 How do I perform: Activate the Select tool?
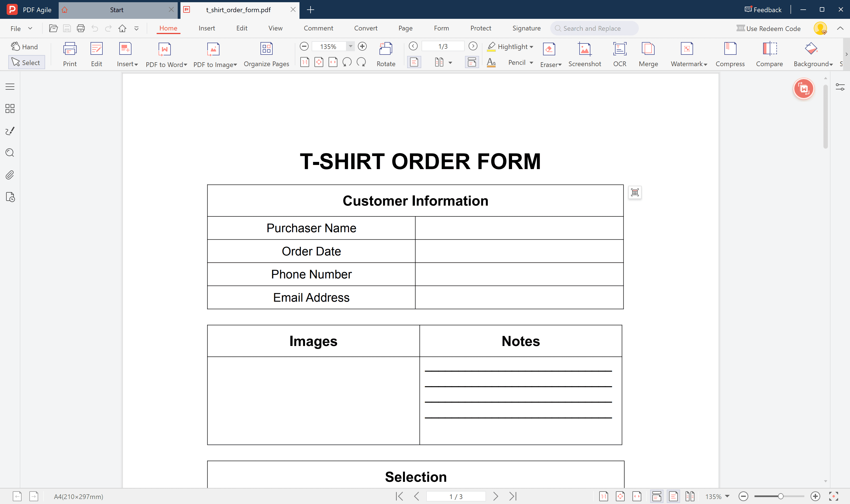tap(26, 63)
